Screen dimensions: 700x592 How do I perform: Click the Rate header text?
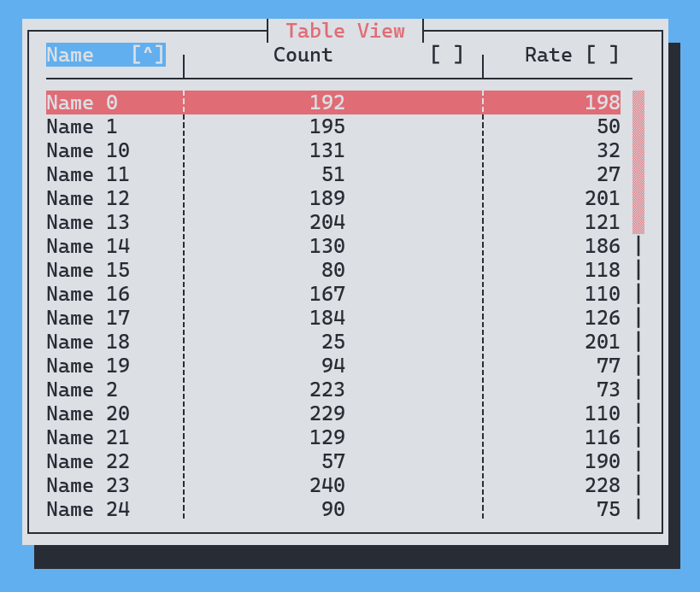click(548, 55)
